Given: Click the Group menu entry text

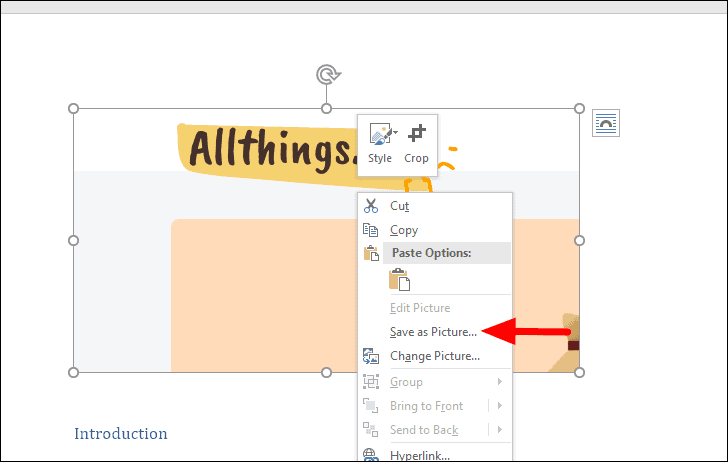Looking at the screenshot, I should tap(406, 382).
